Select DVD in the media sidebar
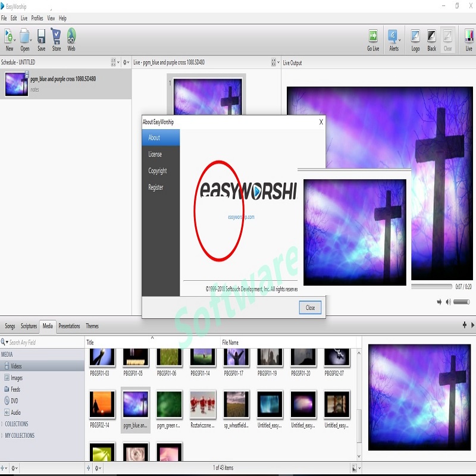 pos(14,401)
